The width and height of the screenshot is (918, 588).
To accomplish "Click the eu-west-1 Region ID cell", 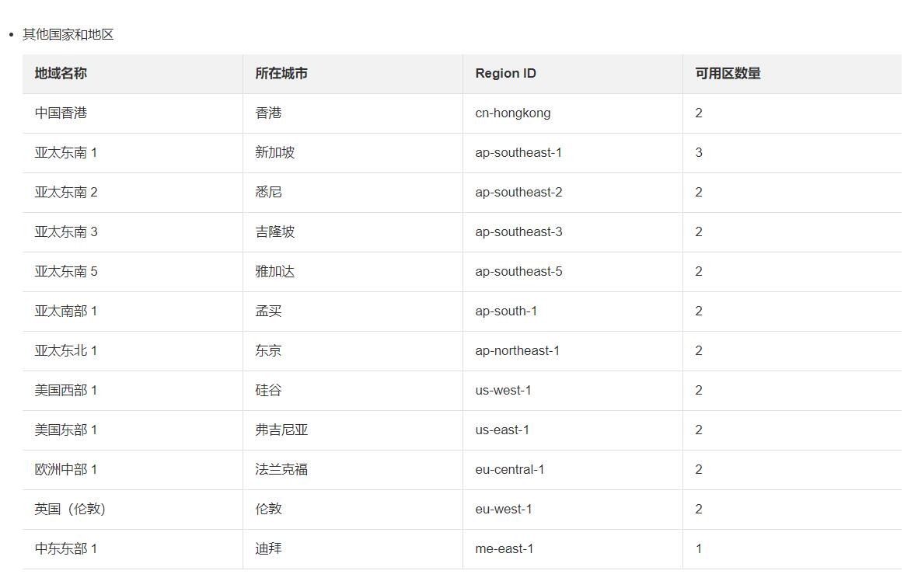I will (x=503, y=509).
